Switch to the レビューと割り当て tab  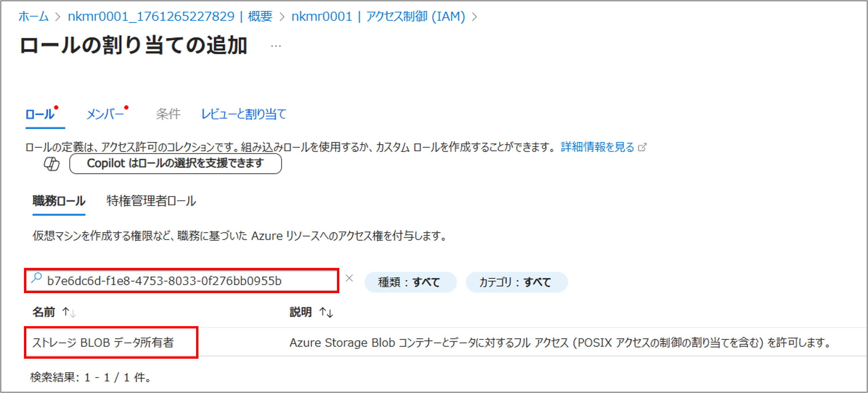[244, 114]
